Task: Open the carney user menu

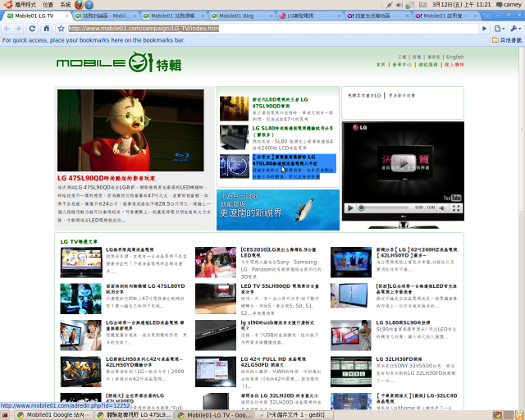Action: (x=509, y=5)
